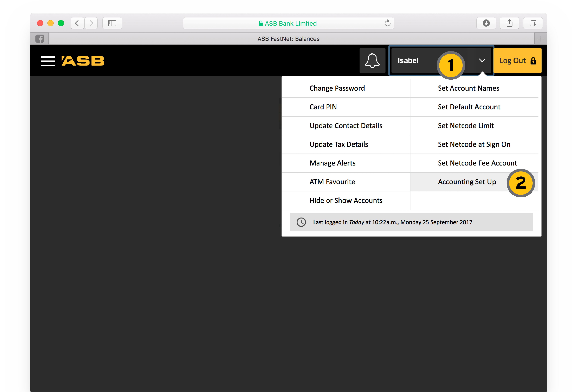Show all tabs overview icon
The width and height of the screenshot is (577, 392).
click(x=533, y=23)
